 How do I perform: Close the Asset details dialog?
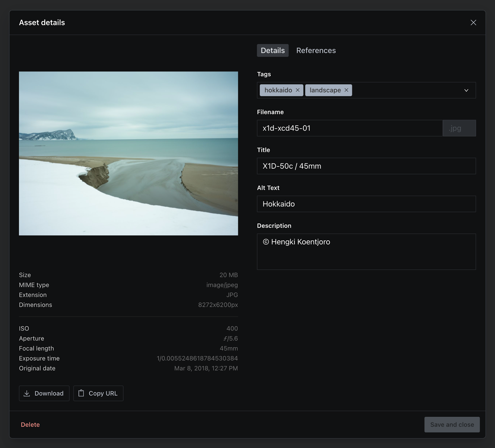pyautogui.click(x=473, y=22)
